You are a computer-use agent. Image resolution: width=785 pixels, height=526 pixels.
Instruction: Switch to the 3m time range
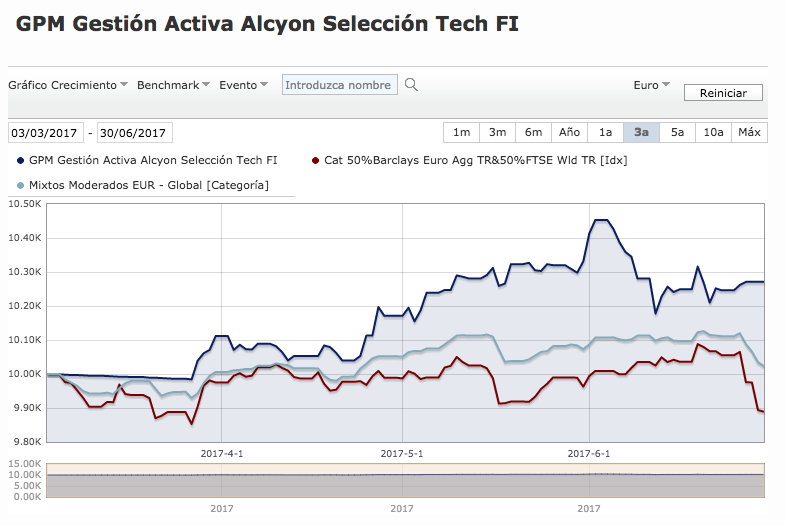(498, 133)
